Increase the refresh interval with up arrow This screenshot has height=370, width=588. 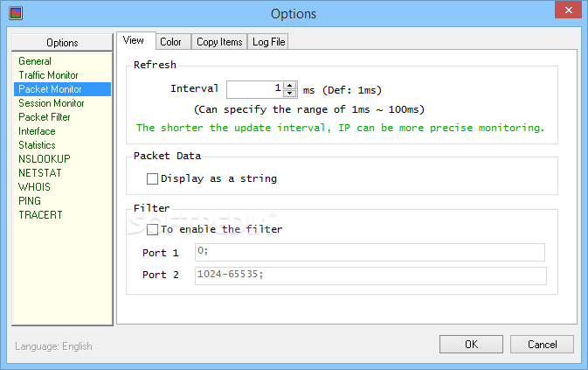tap(290, 85)
